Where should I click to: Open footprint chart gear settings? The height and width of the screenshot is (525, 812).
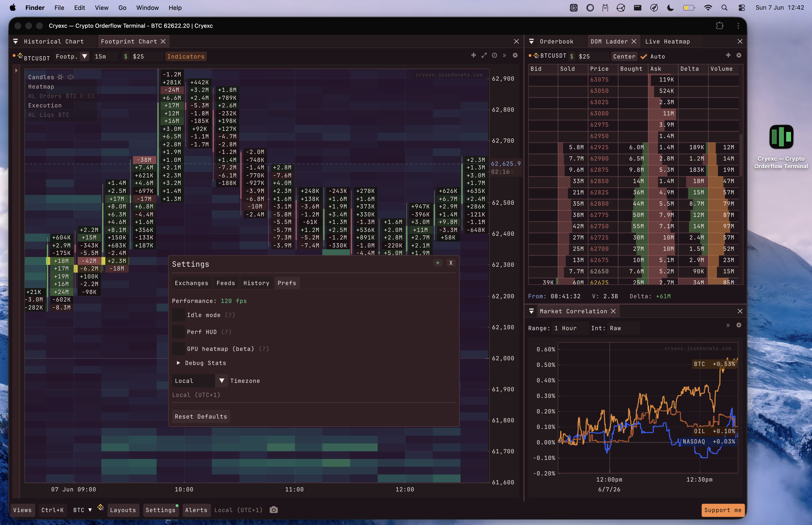(x=515, y=55)
